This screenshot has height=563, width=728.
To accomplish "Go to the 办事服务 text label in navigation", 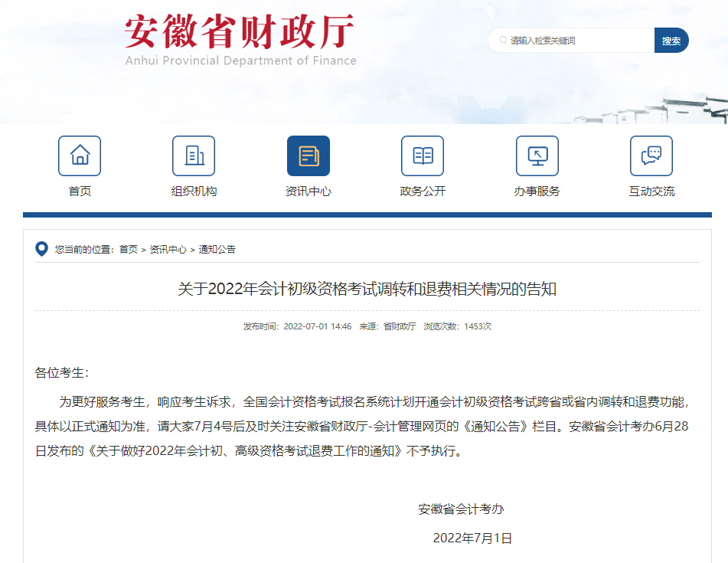I will (x=537, y=191).
